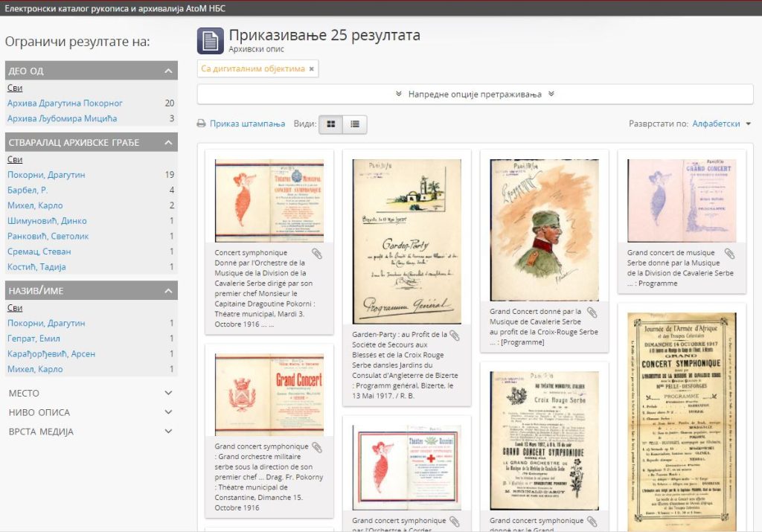Open the red 'Grand Concert' coat-of-arms thumbnail
Viewport: 762px width, 532px height.
point(269,394)
